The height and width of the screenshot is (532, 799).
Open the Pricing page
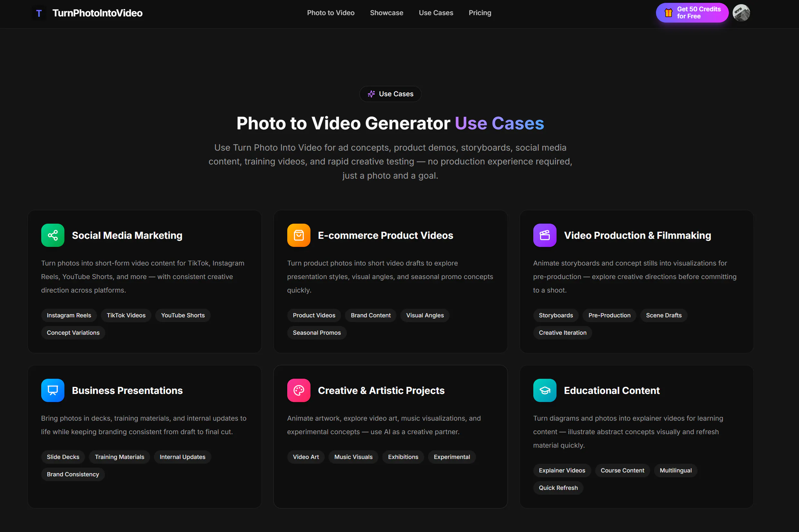tap(480, 13)
